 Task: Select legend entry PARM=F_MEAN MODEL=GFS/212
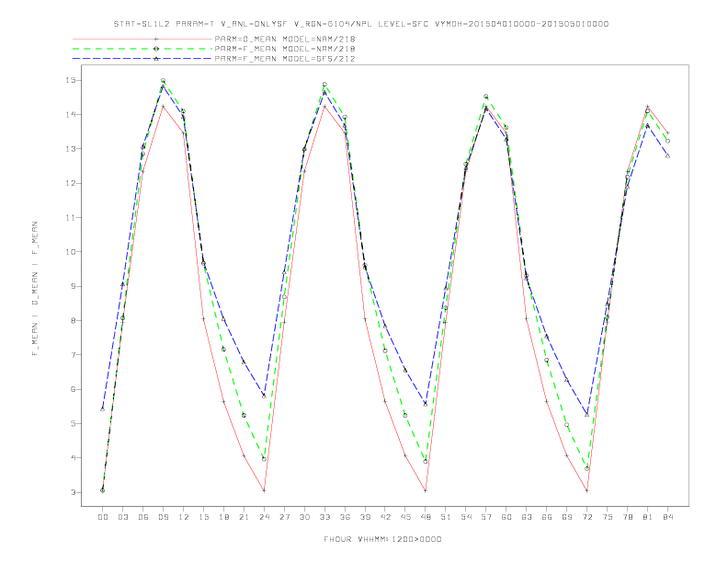285,59
